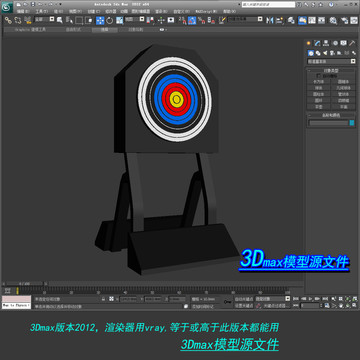Open the Standard Primitives dropdown
This screenshot has width=360, height=360.
point(331,62)
